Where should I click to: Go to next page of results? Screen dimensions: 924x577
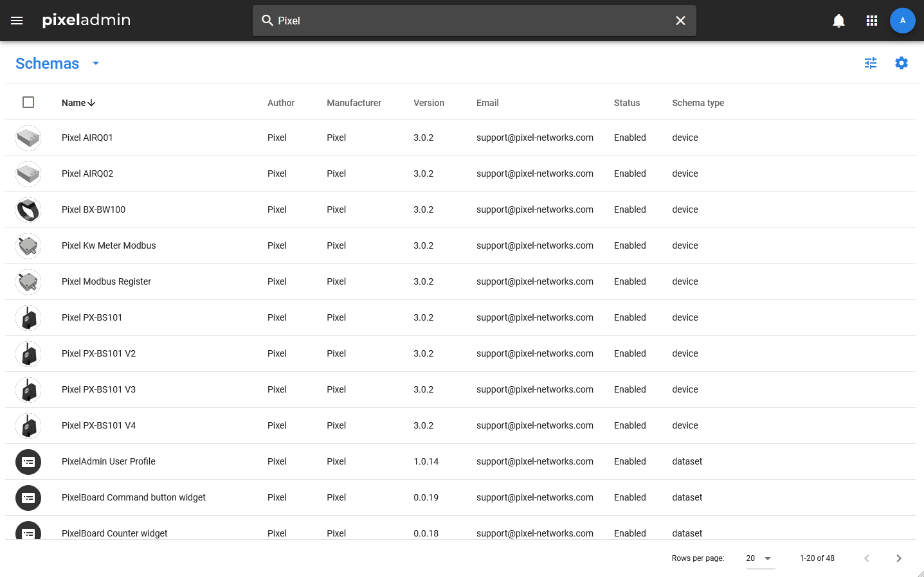[x=898, y=558]
